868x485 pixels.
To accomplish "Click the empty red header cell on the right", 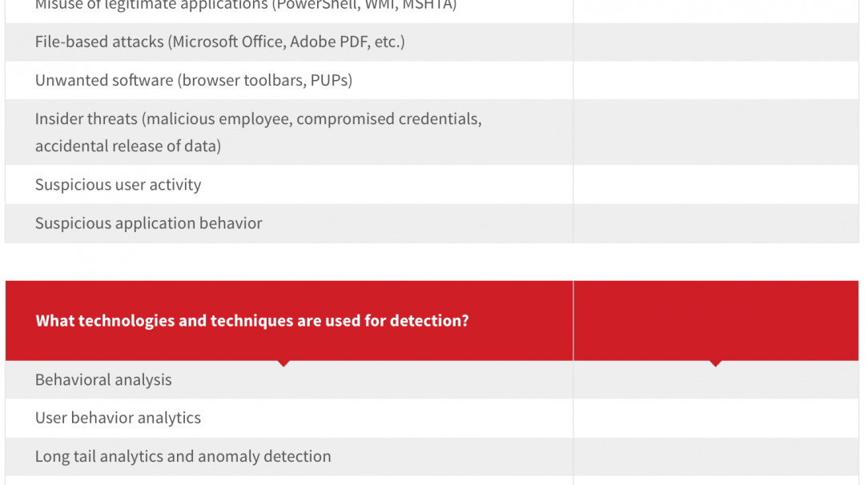I will click(x=715, y=321).
